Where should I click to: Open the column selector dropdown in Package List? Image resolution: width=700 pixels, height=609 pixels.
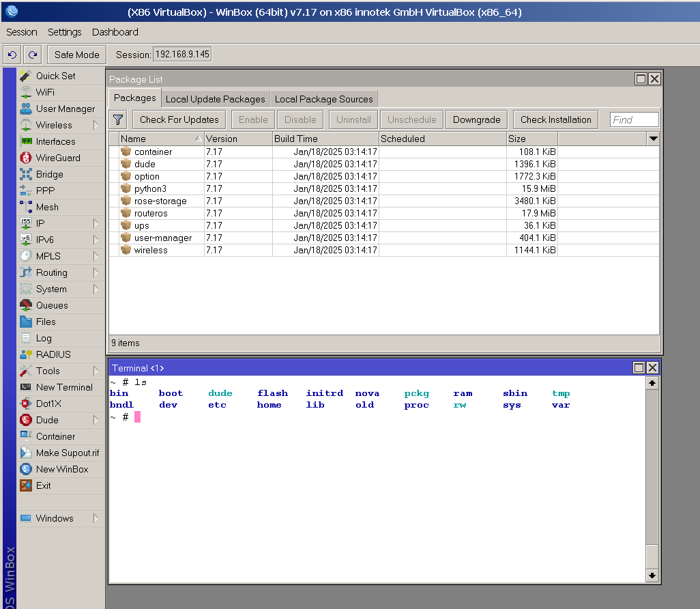(x=653, y=139)
